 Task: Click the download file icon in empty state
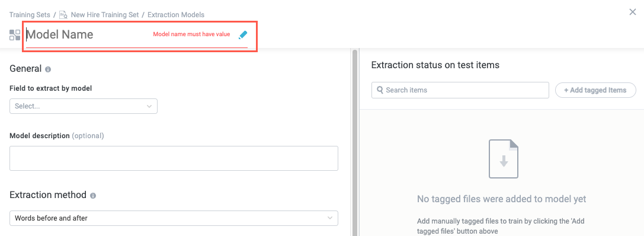[504, 159]
